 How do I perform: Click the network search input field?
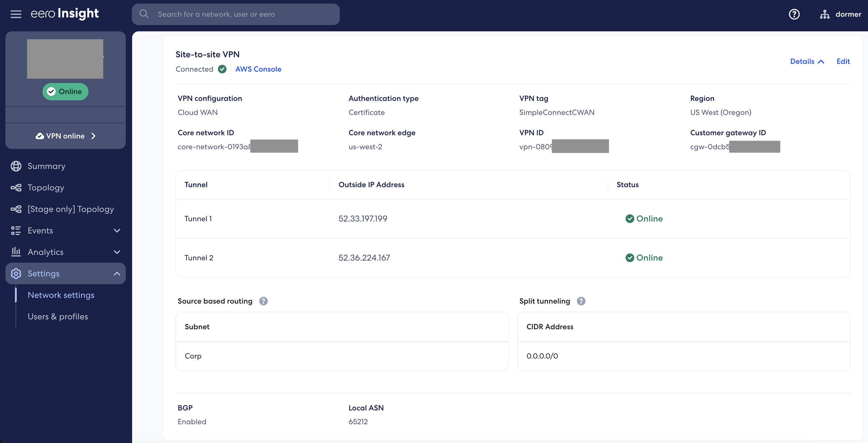pos(236,14)
